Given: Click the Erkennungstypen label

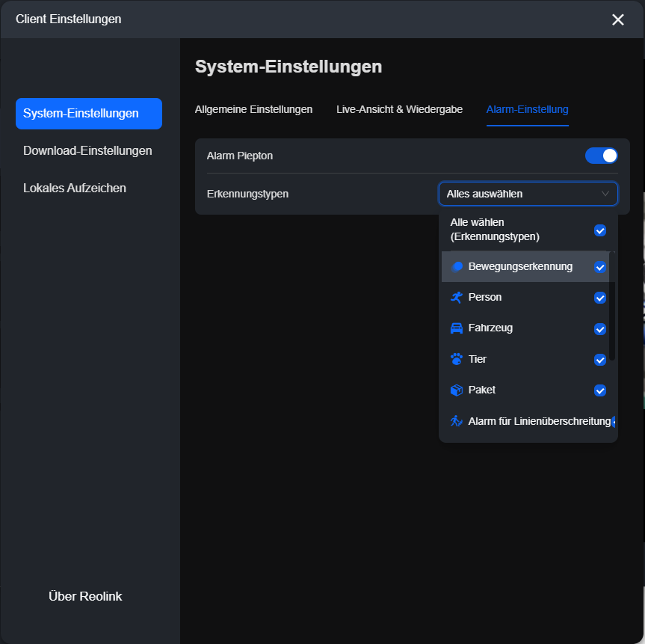Looking at the screenshot, I should click(x=247, y=194).
